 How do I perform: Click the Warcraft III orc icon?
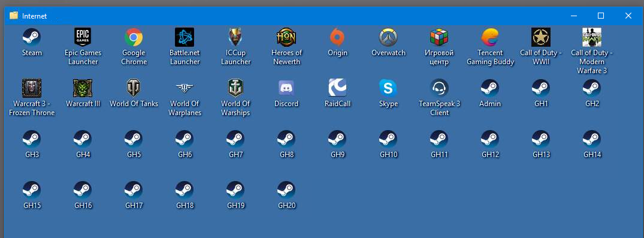[x=83, y=88]
